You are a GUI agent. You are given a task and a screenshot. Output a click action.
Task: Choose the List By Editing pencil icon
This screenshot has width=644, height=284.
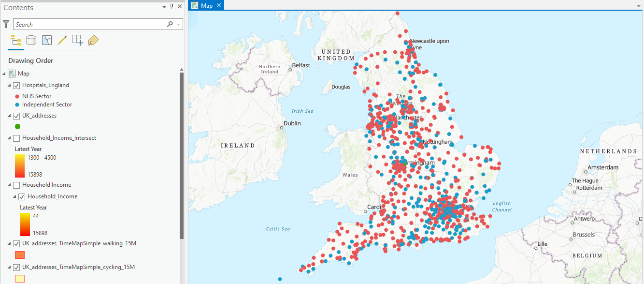click(62, 40)
